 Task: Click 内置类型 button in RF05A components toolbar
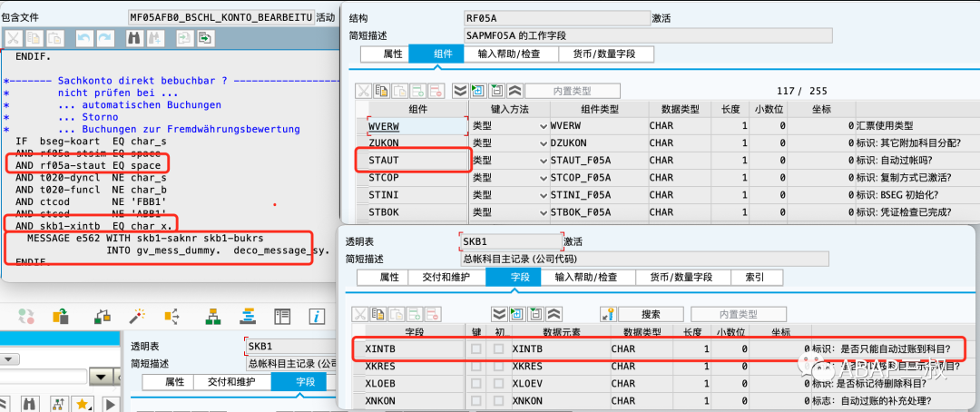[573, 91]
